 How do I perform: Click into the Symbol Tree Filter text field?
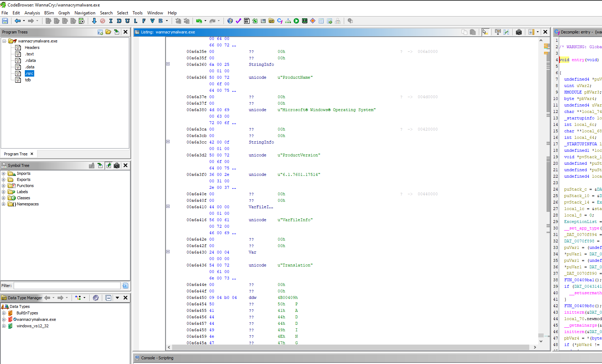(x=67, y=286)
